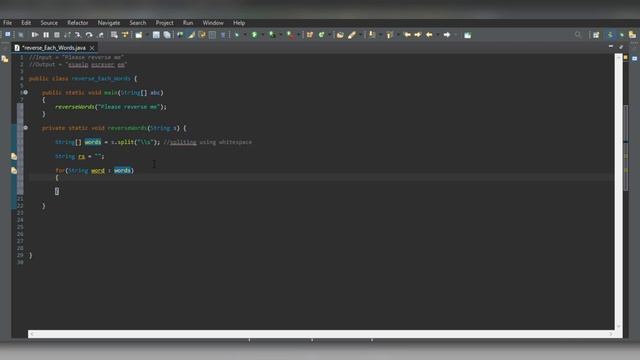Open the Help menu
This screenshot has height=360, width=640.
click(x=239, y=23)
